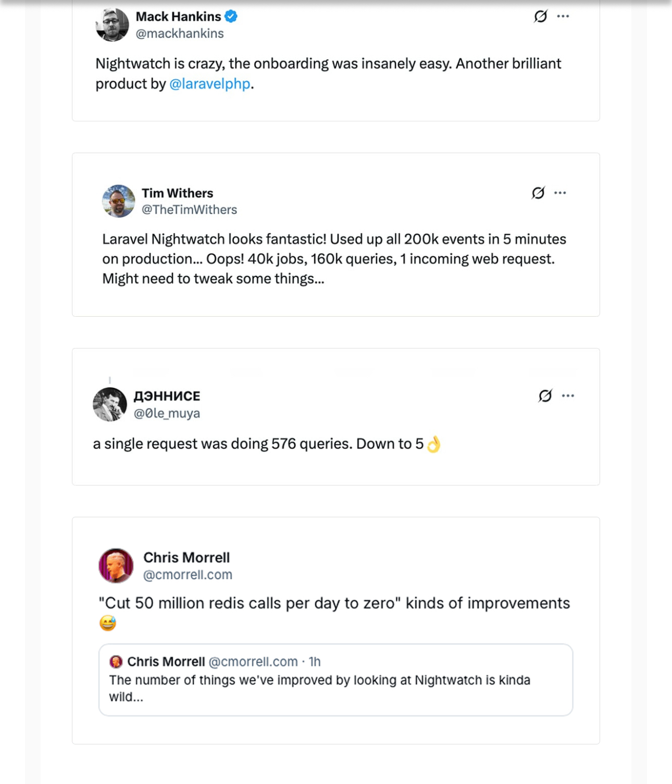Click the small avatar in the quoted tweet
The height and width of the screenshot is (784, 672).
click(116, 662)
